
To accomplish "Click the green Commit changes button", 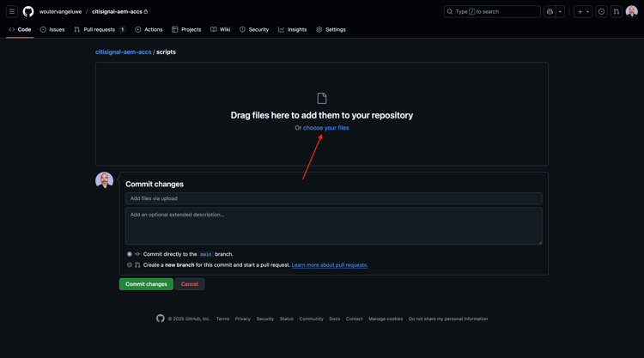I will pyautogui.click(x=146, y=284).
